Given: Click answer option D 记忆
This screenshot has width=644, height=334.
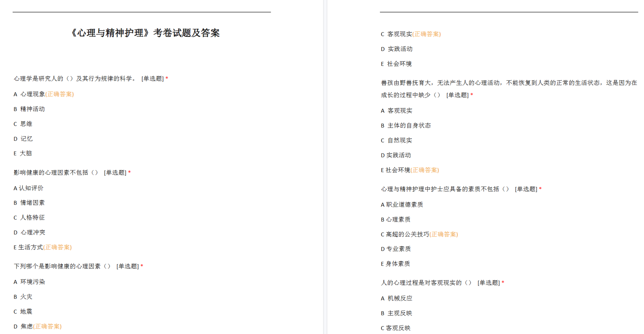Looking at the screenshot, I should click(26, 139).
